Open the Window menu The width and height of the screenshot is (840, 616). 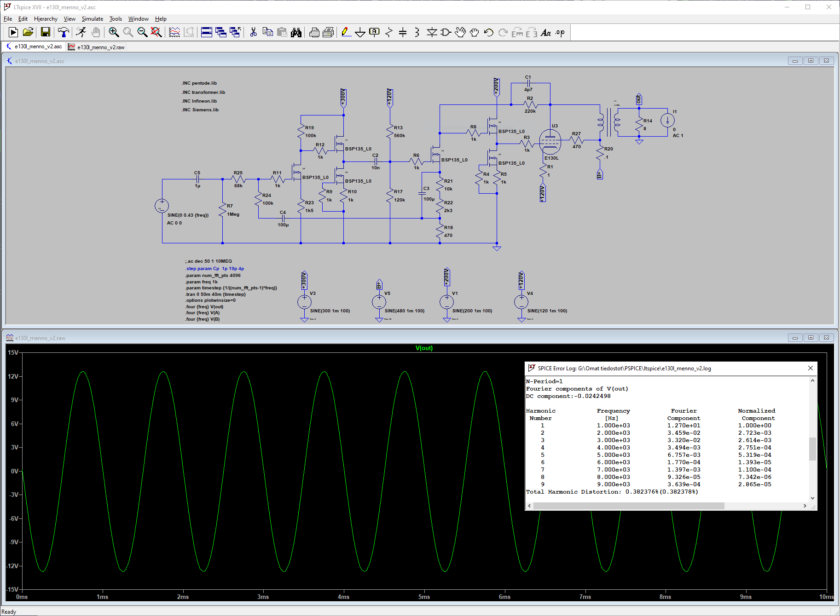(x=138, y=19)
